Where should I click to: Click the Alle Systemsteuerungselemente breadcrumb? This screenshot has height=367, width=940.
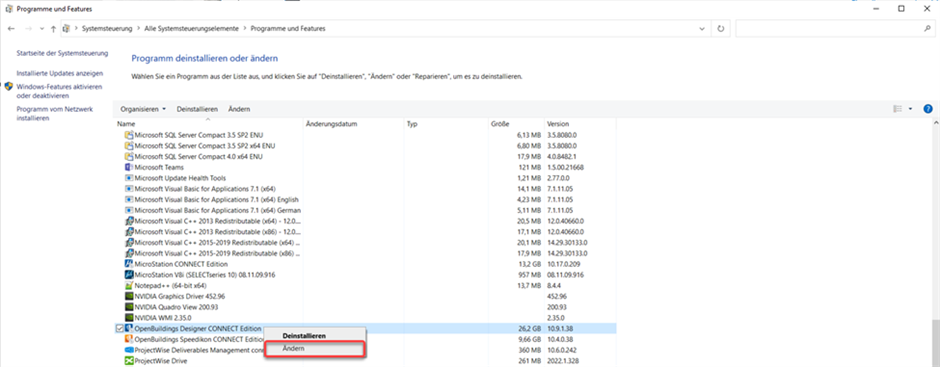click(x=191, y=28)
